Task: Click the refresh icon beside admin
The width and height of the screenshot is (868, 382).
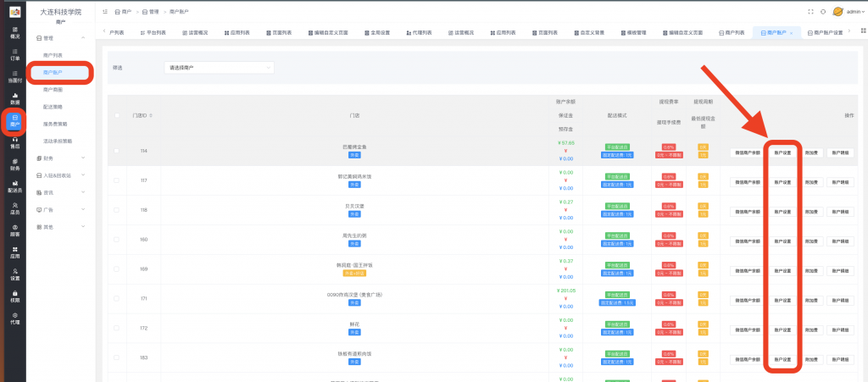Action: [823, 12]
